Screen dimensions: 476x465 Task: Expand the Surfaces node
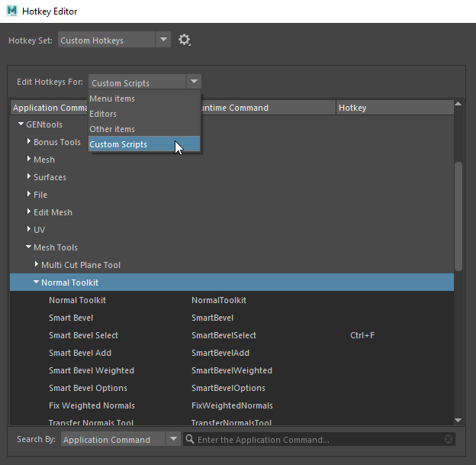[x=28, y=176]
